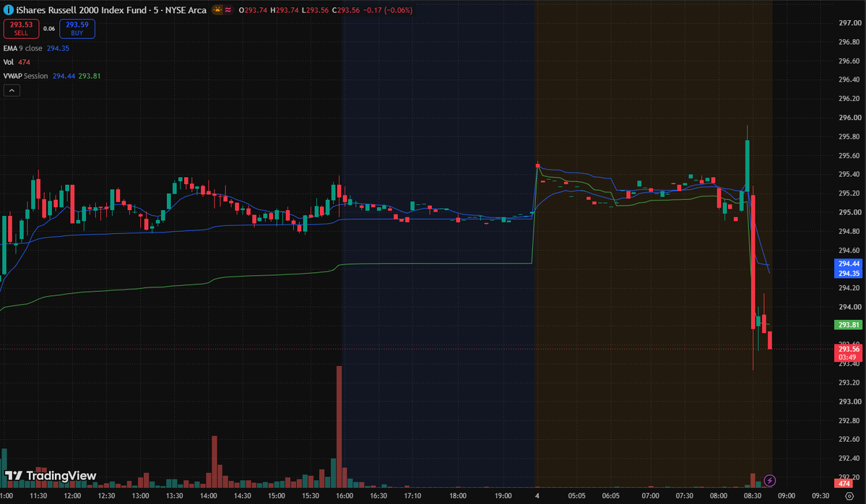Click the 0.06 spread value
This screenshot has height=504, width=866.
coord(49,29)
